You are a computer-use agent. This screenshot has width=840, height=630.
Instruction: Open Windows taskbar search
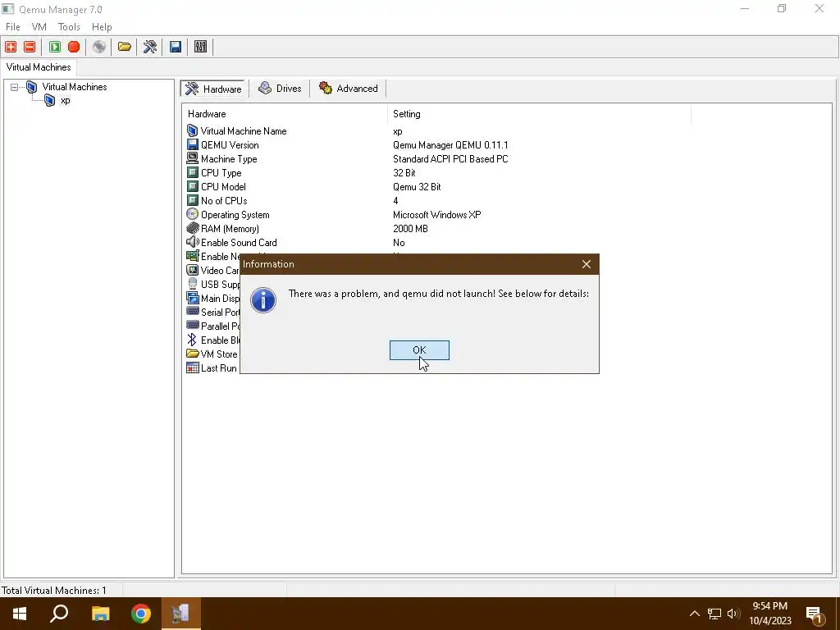[x=59, y=614]
